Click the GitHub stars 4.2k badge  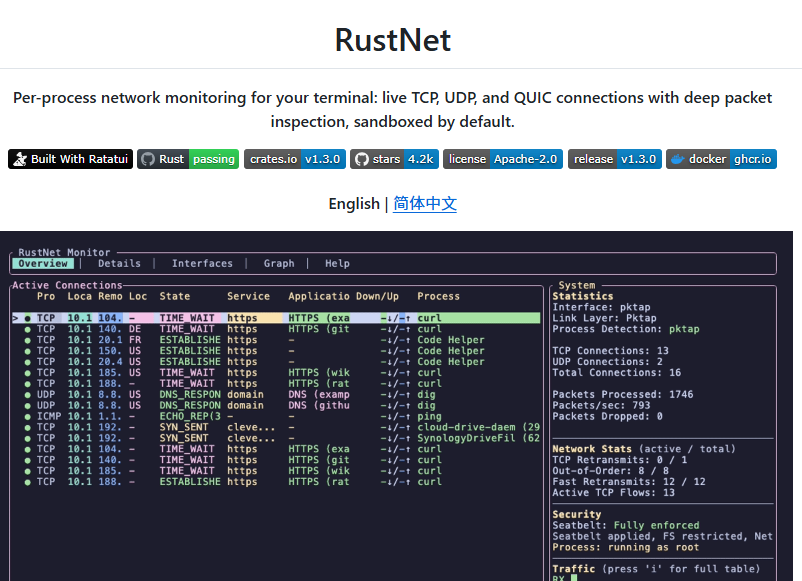[x=394, y=159]
